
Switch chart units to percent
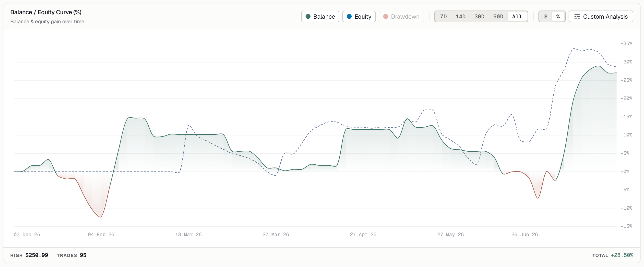pyautogui.click(x=558, y=16)
